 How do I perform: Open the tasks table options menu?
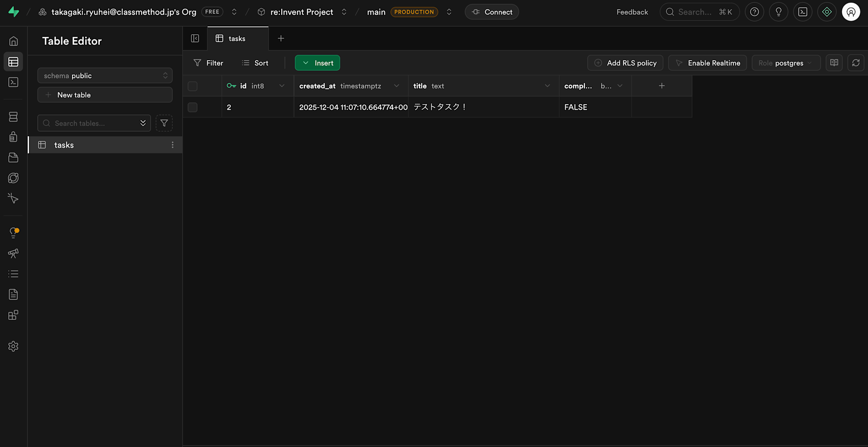(172, 145)
